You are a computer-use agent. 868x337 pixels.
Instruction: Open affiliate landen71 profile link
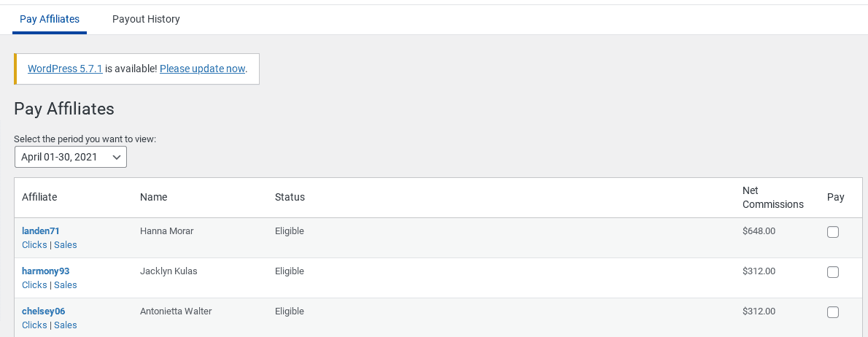click(41, 231)
